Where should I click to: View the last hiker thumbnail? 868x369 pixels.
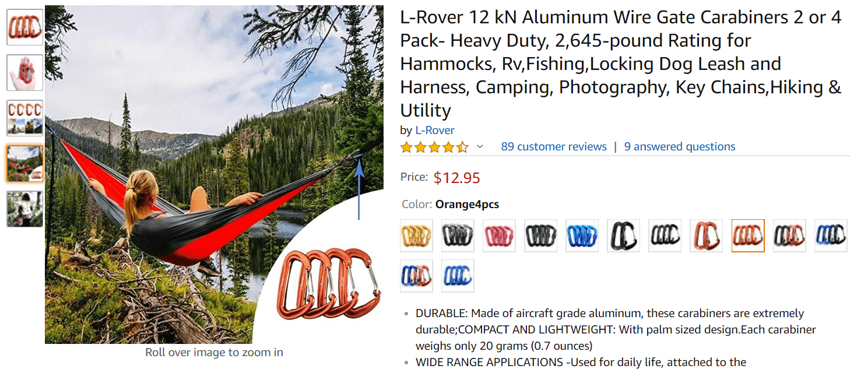[25, 209]
